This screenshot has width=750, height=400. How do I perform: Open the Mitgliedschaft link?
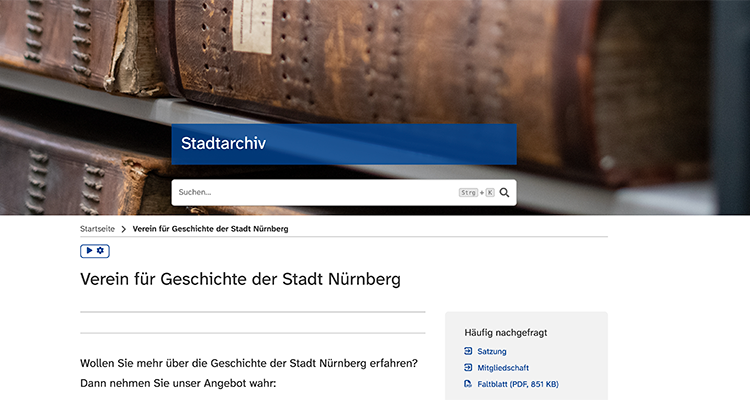[503, 367]
